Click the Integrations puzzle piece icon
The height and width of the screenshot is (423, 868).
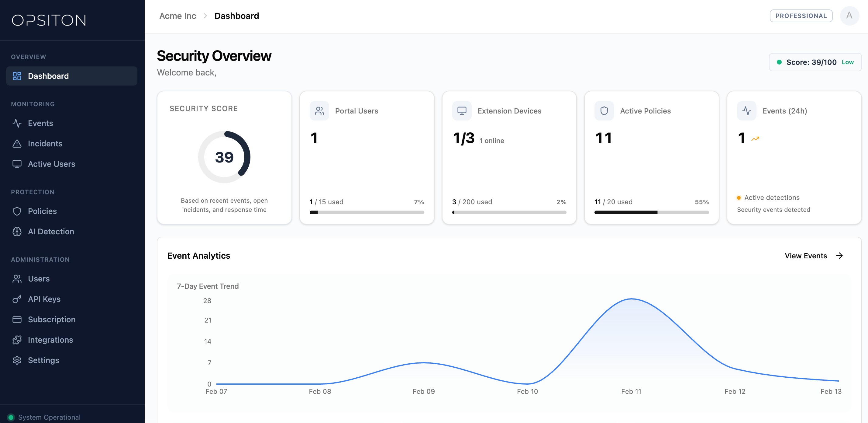pyautogui.click(x=17, y=340)
